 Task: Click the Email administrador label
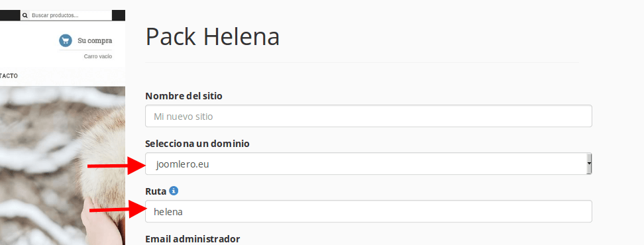192,239
